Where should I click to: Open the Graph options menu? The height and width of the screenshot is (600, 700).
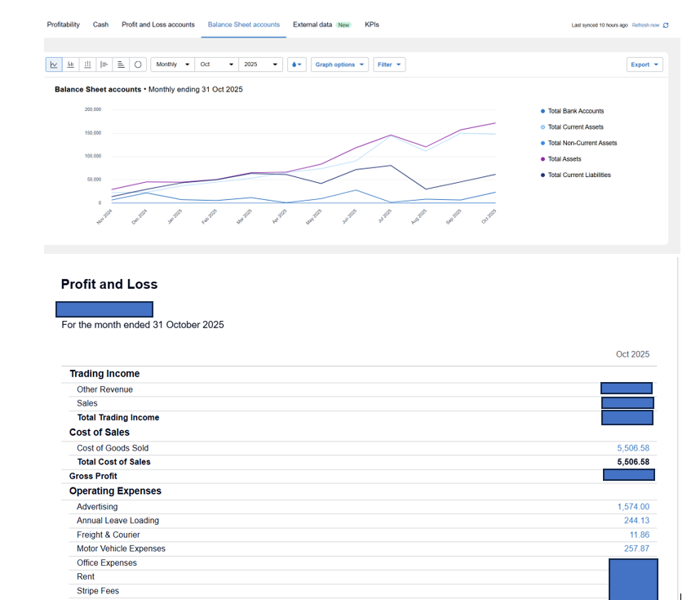[339, 64]
